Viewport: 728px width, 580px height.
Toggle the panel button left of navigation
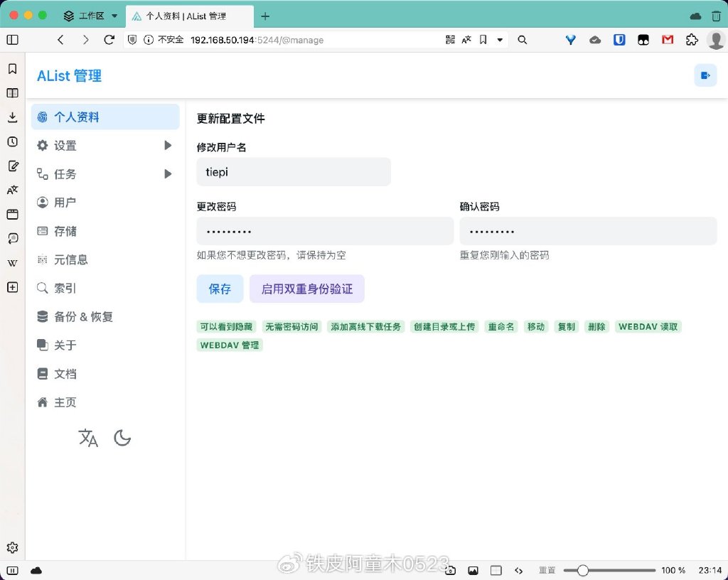point(13,40)
